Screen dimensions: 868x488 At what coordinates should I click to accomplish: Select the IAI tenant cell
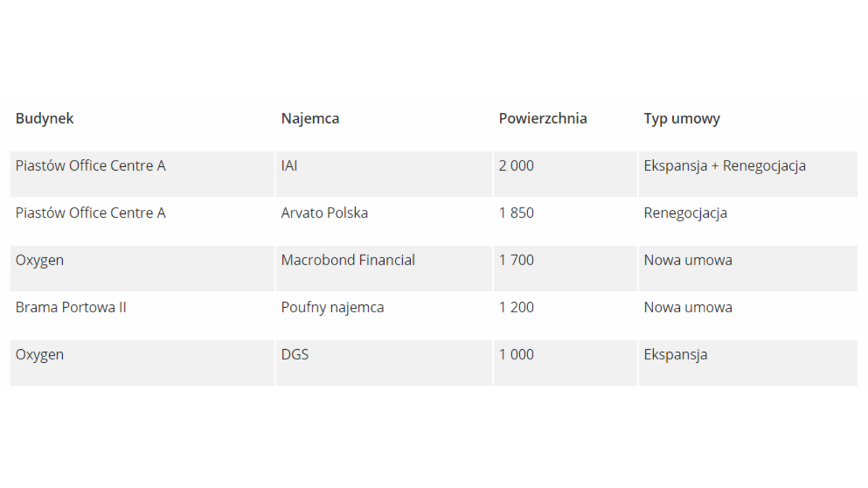[289, 166]
